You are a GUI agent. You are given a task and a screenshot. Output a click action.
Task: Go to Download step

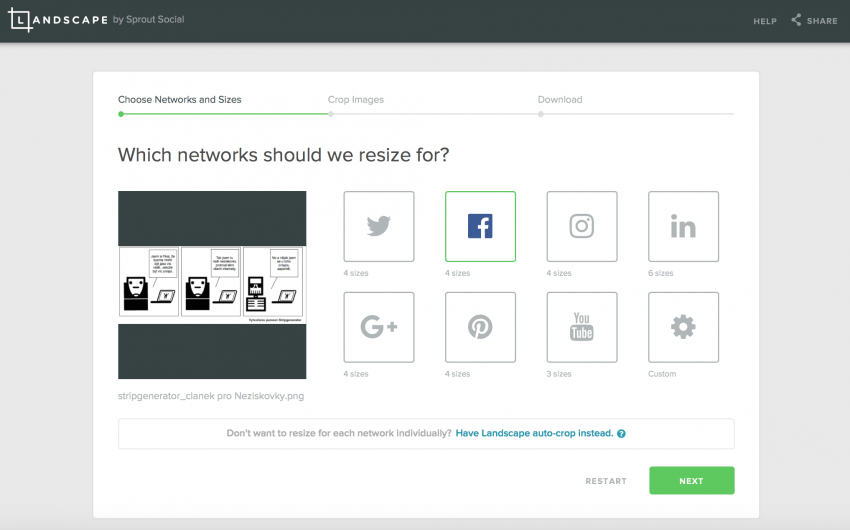point(560,100)
